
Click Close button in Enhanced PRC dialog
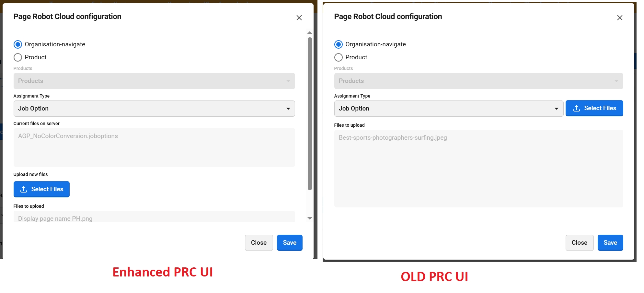259,243
